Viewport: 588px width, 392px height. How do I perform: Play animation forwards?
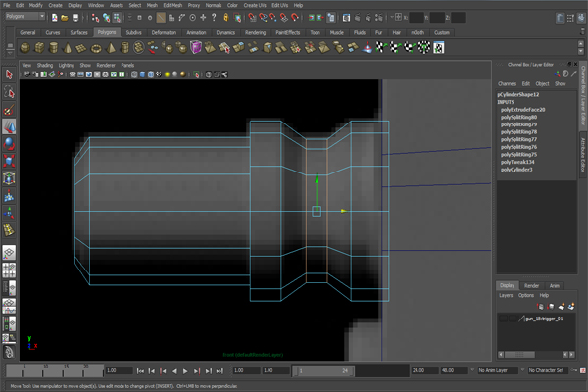[x=185, y=371]
